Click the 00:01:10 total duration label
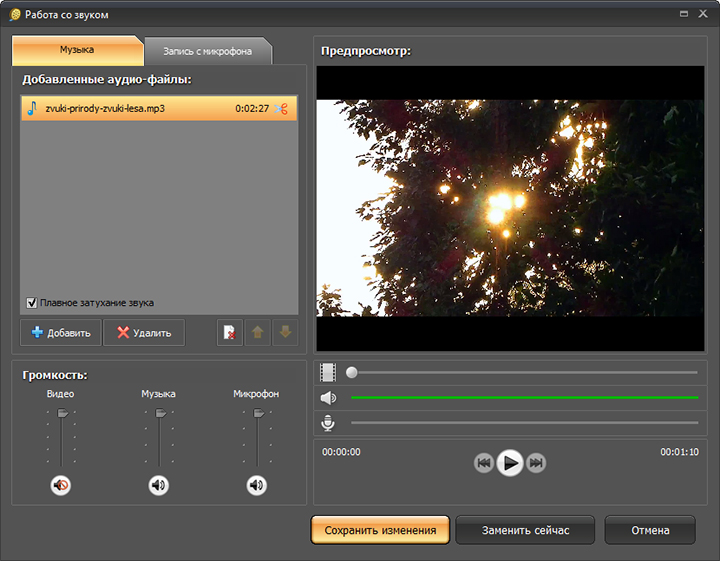 680,452
